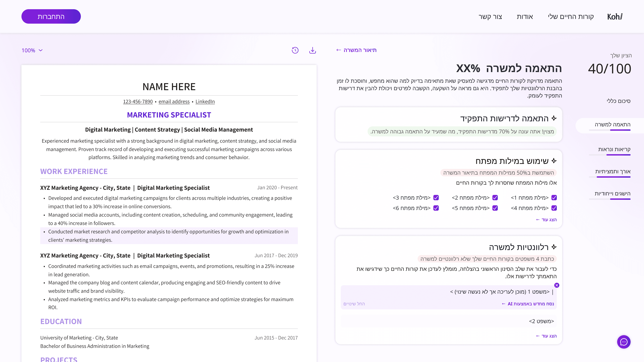Screen dimensions: 644x362
Task: Uncheck keyword 1 checkbox
Action: click(554, 198)
